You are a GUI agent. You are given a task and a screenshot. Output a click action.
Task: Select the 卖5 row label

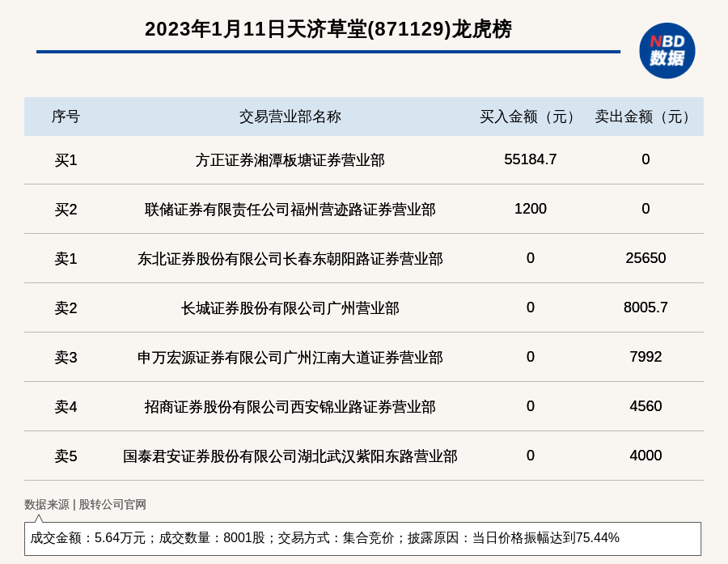tap(66, 456)
